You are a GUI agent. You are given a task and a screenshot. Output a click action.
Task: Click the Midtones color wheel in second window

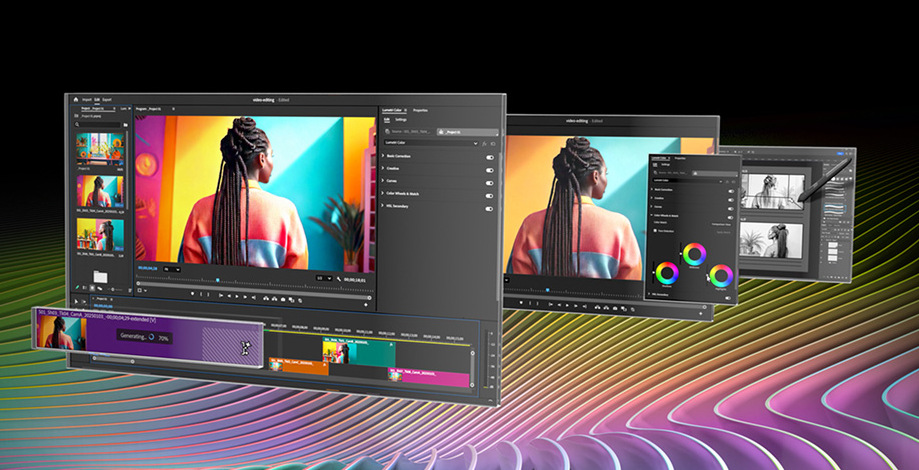coord(695,254)
